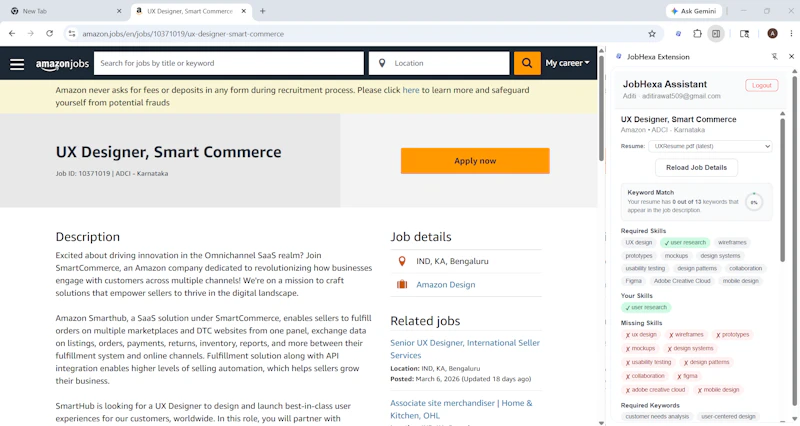Click the 'IND, KA, Bengaluru' job location
Viewport: 800px width, 426px height.
452,261
